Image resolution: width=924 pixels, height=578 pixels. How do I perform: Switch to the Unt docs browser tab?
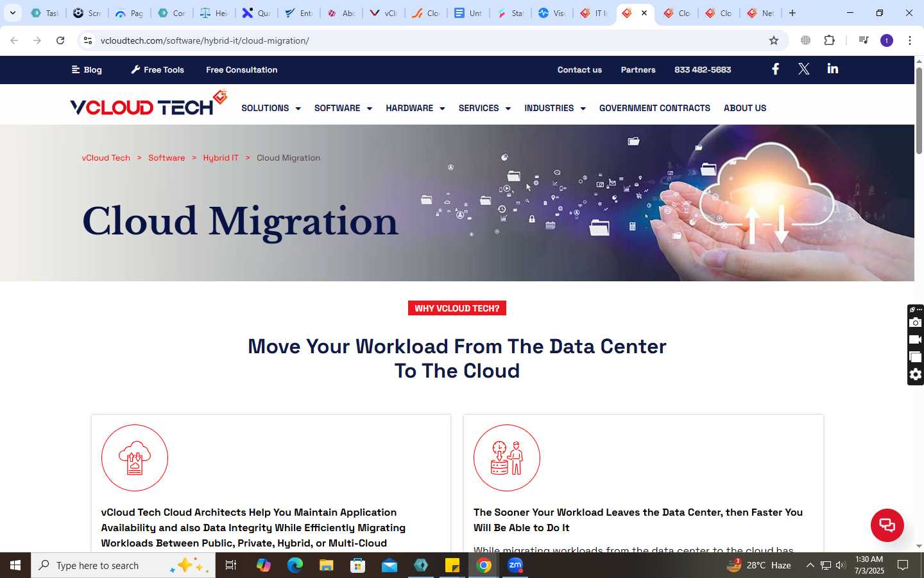click(x=468, y=13)
